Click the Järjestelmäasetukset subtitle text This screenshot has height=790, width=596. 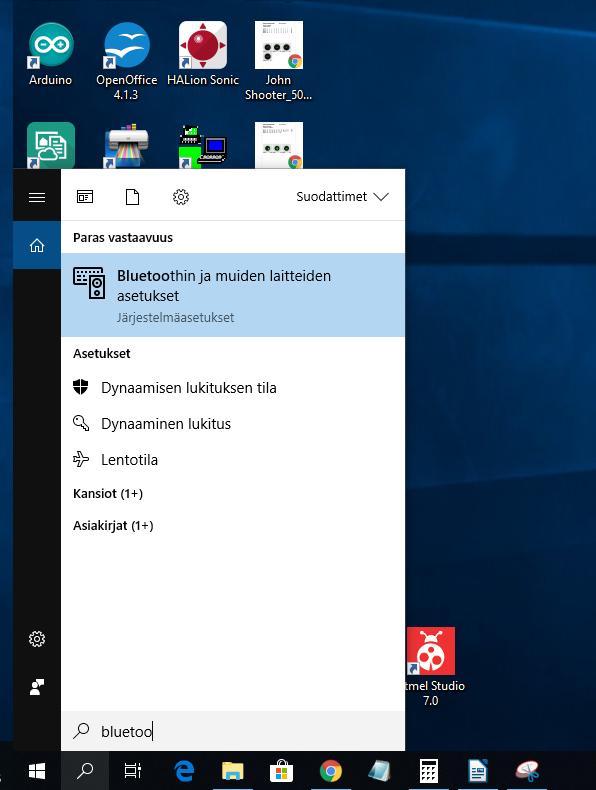(175, 317)
